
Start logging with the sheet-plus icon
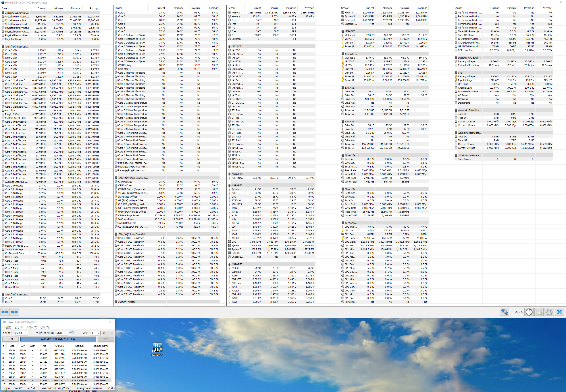tap(539, 312)
